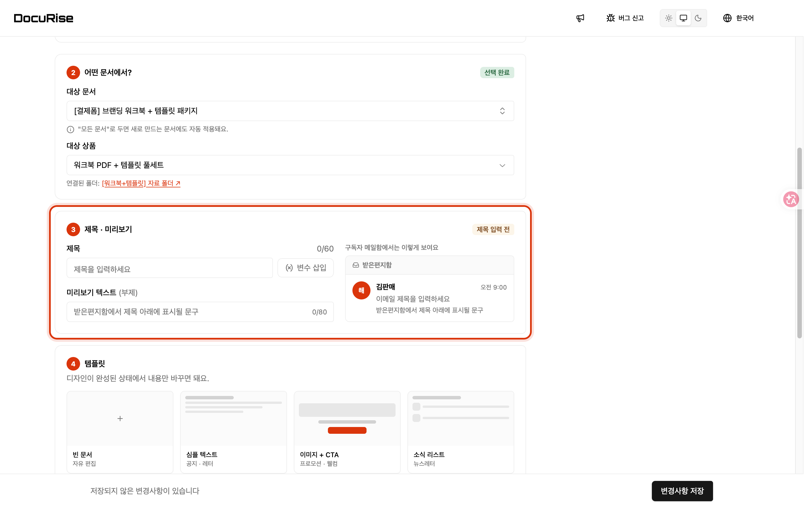Click the 변경사항 저장 save button

[x=682, y=491]
